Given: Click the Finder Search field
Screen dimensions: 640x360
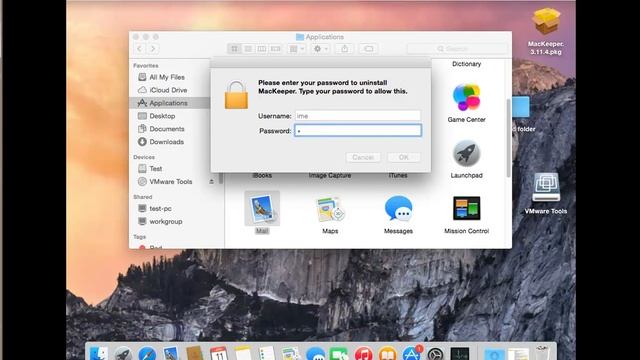Looking at the screenshot, I should click(x=457, y=49).
